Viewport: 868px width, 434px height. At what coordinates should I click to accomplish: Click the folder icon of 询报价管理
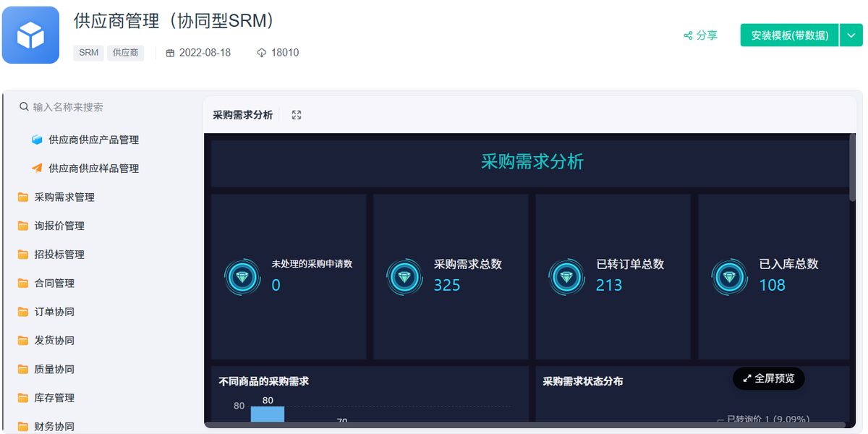click(23, 226)
